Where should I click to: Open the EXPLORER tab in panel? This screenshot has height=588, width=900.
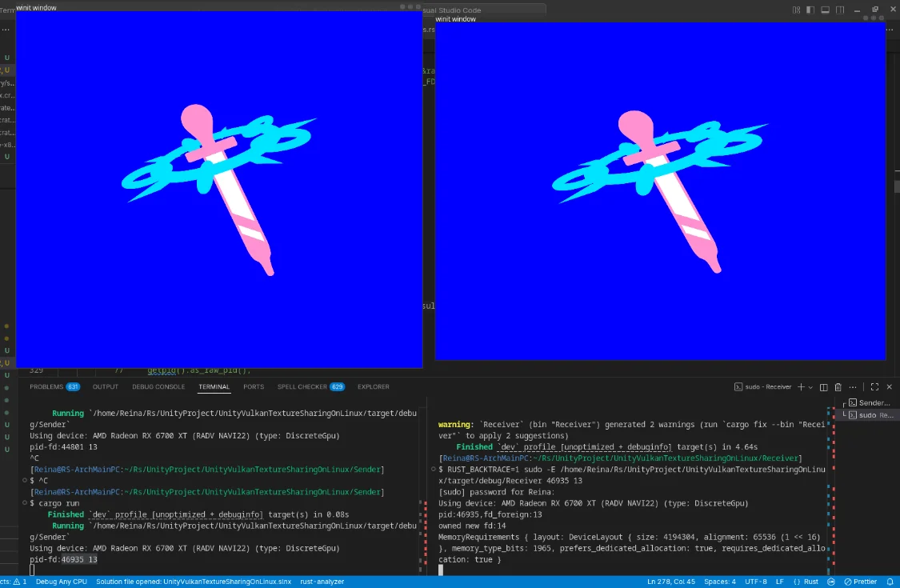[x=373, y=387]
